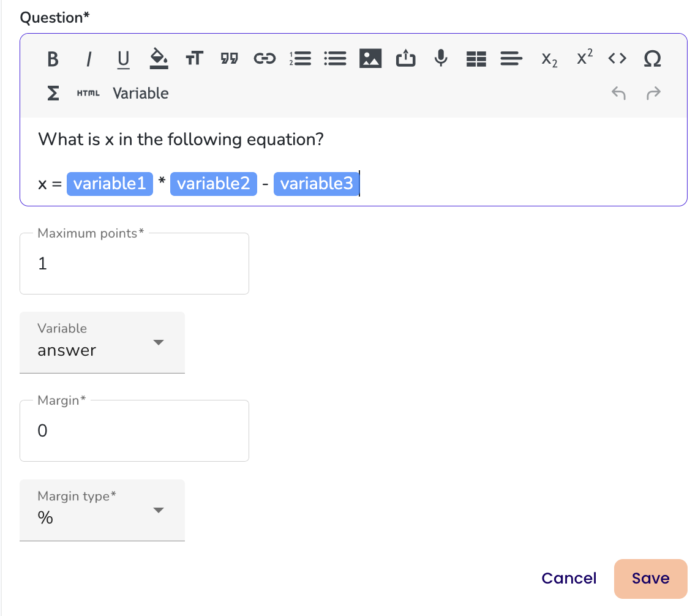Create a numbered list

(301, 58)
